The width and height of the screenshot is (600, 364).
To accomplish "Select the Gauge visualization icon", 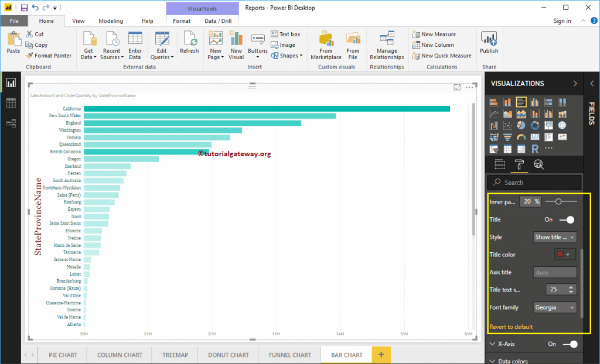I will click(521, 137).
